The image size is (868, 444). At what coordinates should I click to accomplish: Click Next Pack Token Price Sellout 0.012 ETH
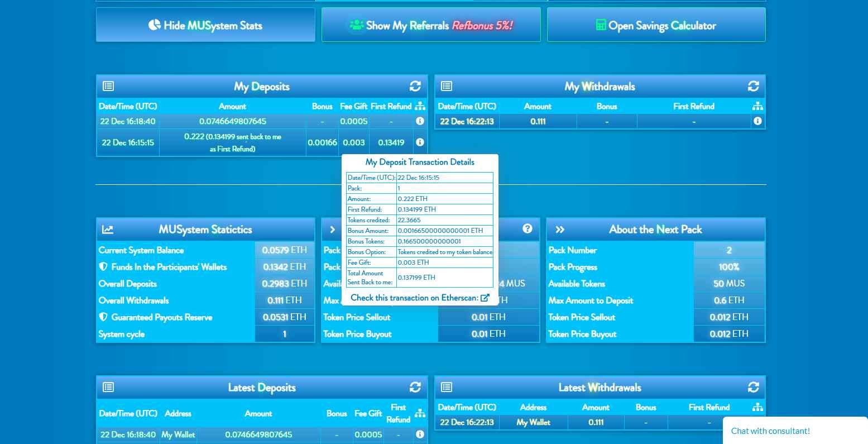coord(729,317)
